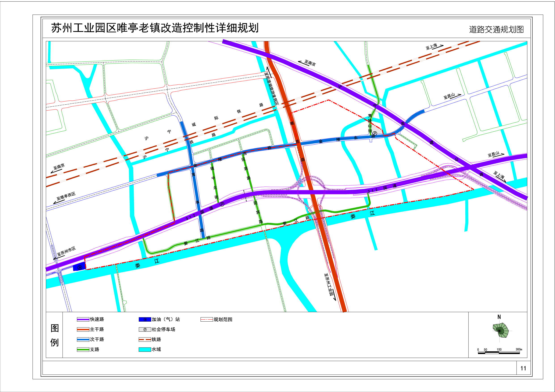Click the gas station symbol on the map
This screenshot has height=392, width=555.
click(80, 267)
